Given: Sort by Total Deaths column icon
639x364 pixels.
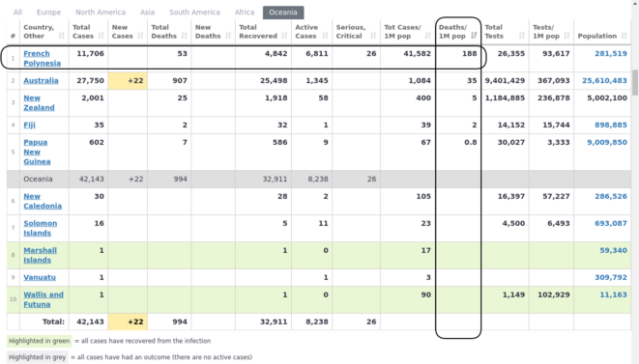Looking at the screenshot, I should (x=185, y=36).
